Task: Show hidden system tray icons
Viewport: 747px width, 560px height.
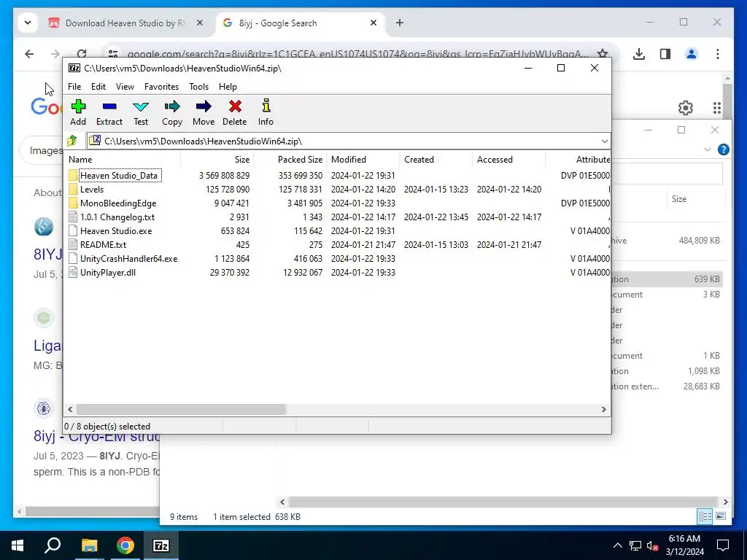Action: [x=617, y=545]
